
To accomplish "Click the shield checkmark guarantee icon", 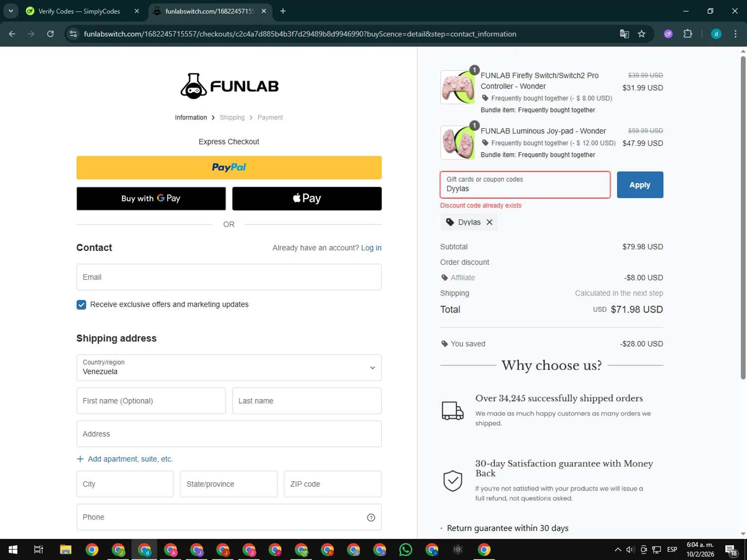I will click(453, 481).
